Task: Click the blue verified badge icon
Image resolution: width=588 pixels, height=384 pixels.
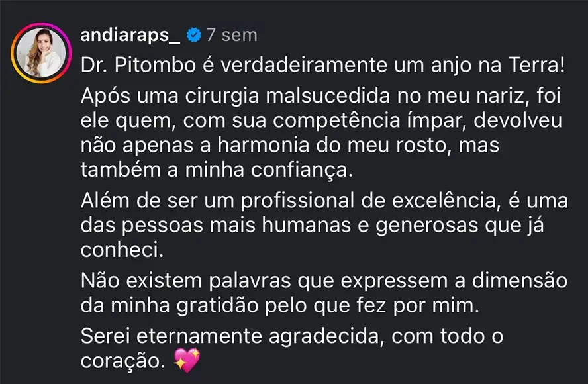Action: pos(193,34)
